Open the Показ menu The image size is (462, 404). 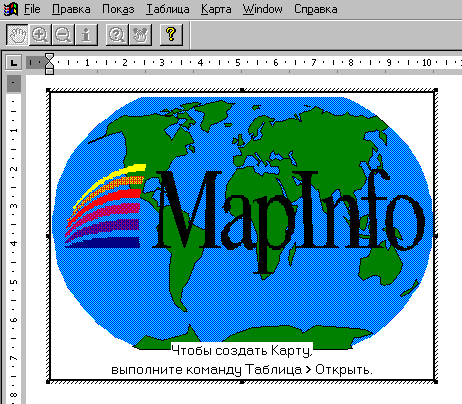[118, 9]
